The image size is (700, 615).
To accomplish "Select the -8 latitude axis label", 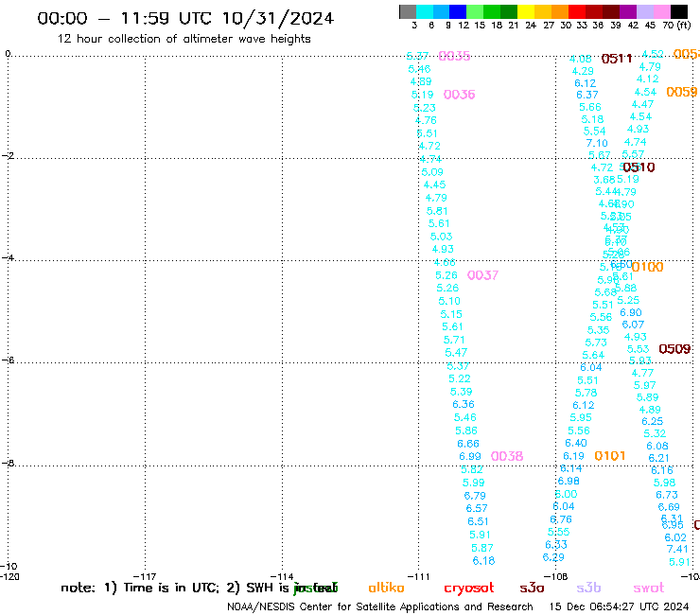I will [8, 463].
